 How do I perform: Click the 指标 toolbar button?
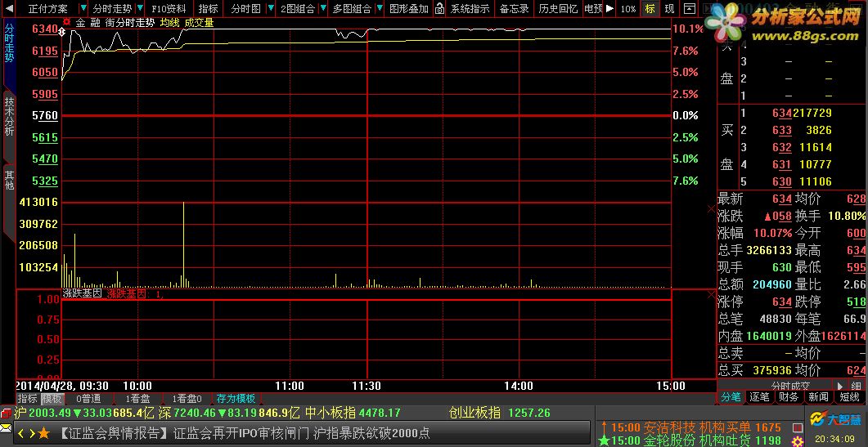click(x=208, y=8)
